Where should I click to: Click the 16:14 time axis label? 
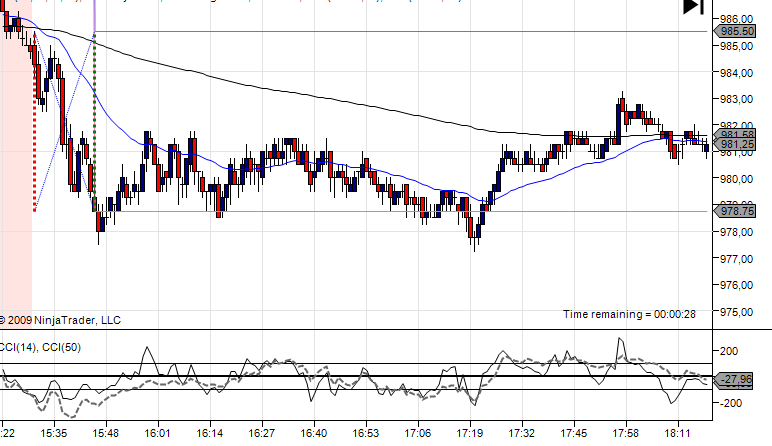pyautogui.click(x=210, y=434)
